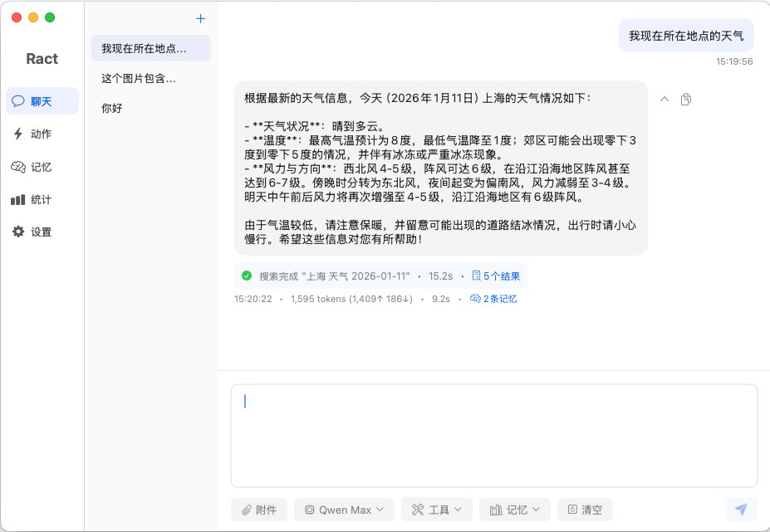
Task: Click the macOS green fullscreen button
Action: point(50,17)
